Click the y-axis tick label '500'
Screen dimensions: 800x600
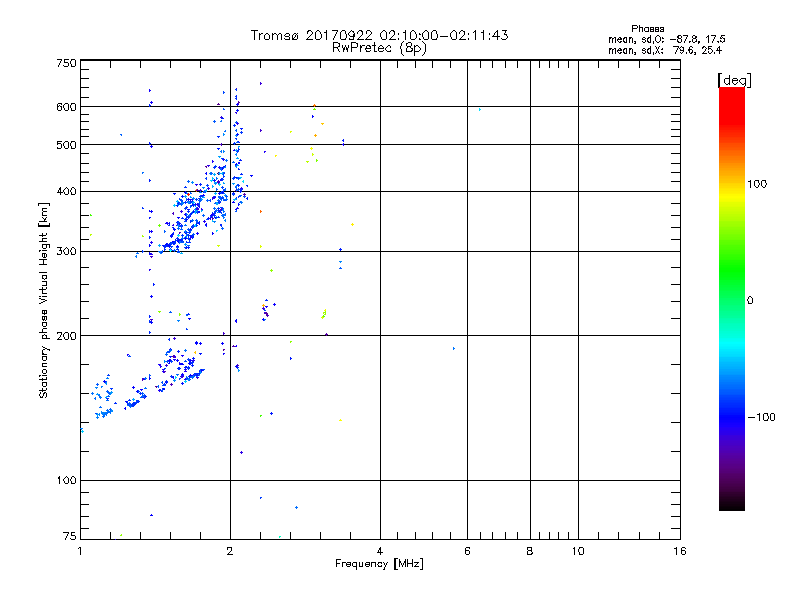tap(66, 145)
